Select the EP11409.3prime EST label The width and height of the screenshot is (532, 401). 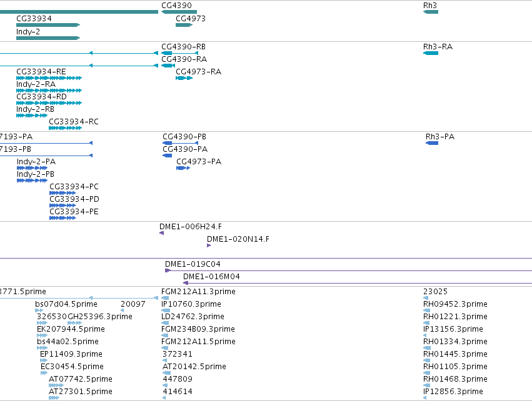tap(71, 354)
